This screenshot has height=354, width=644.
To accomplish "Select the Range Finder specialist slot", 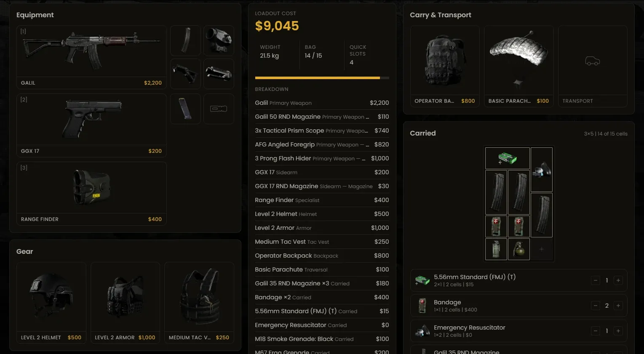I will pos(91,194).
